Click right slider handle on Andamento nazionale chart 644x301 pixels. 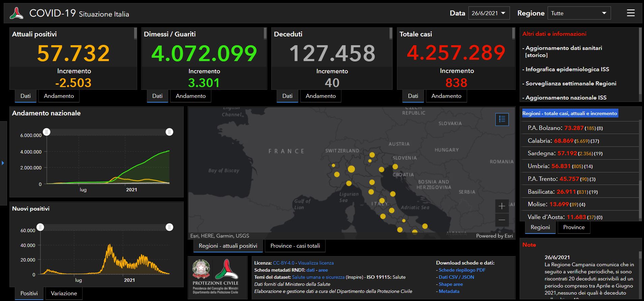coord(169,132)
